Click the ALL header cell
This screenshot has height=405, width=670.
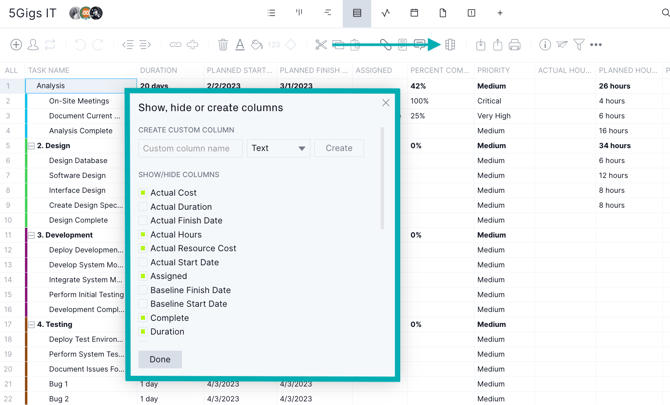(11, 70)
